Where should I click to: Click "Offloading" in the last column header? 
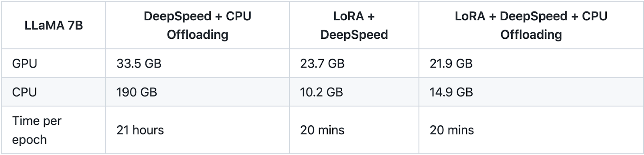[x=531, y=35]
